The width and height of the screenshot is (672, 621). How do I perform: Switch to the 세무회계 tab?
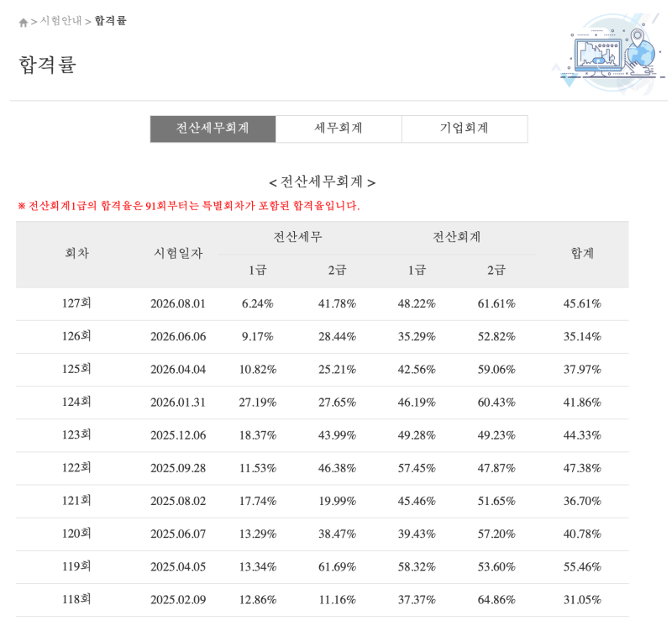(339, 129)
